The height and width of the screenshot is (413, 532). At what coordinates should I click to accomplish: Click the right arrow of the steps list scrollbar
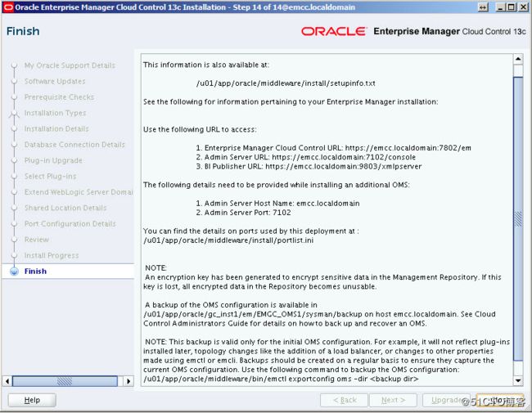click(128, 381)
